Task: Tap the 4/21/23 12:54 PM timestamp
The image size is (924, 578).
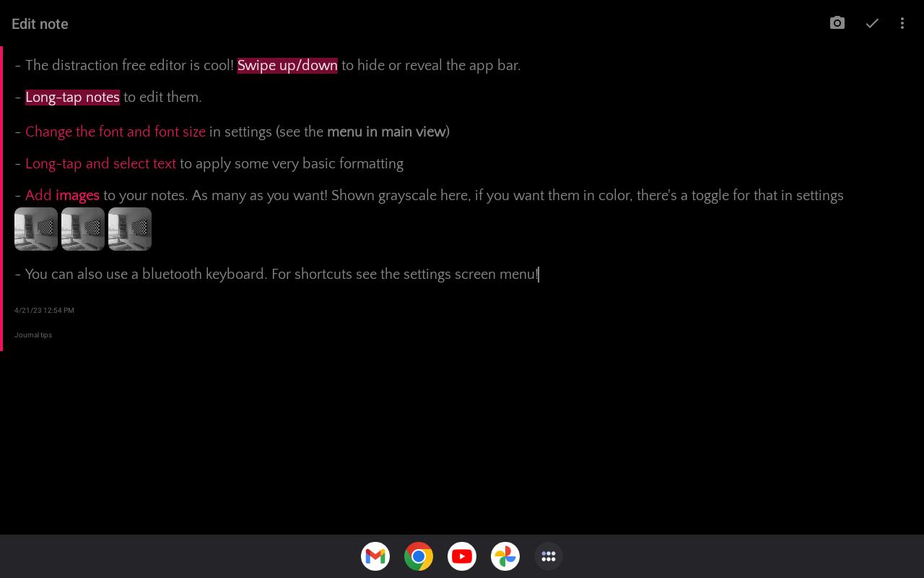Action: (44, 310)
